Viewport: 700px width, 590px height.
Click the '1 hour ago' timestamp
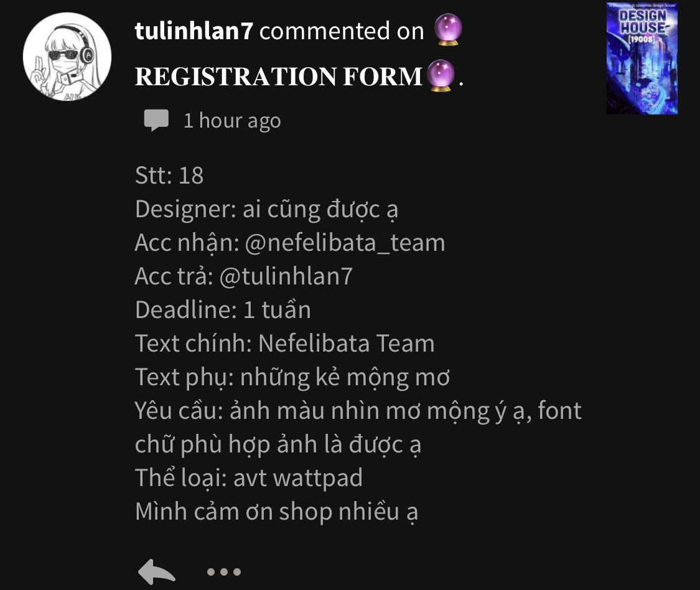tap(233, 121)
